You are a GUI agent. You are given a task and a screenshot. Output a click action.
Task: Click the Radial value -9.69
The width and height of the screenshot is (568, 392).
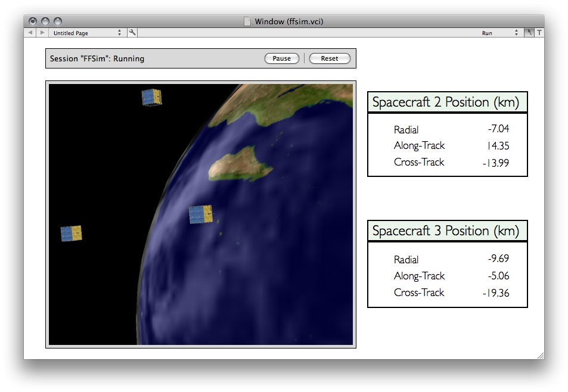coord(498,259)
